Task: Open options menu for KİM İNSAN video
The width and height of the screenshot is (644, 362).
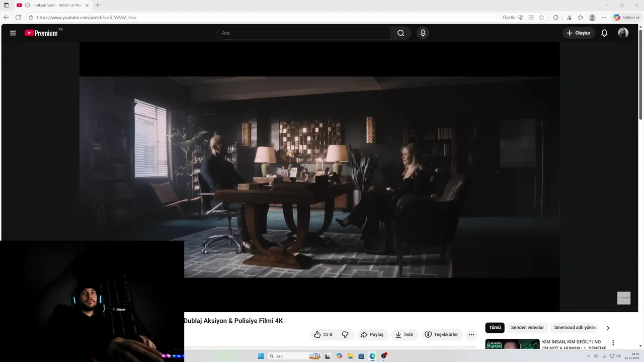Action: tap(613, 343)
